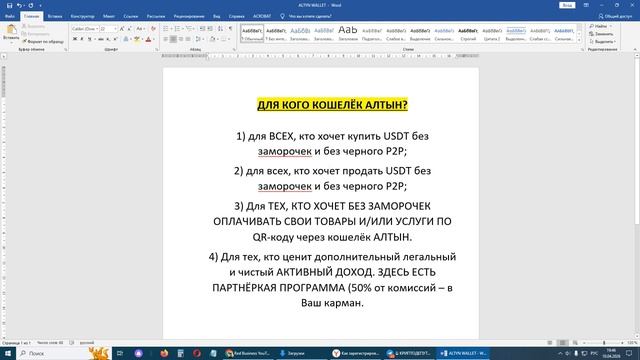
Task: Toggle strikethrough formatting (abc)
Action: pyautogui.click(x=101, y=39)
